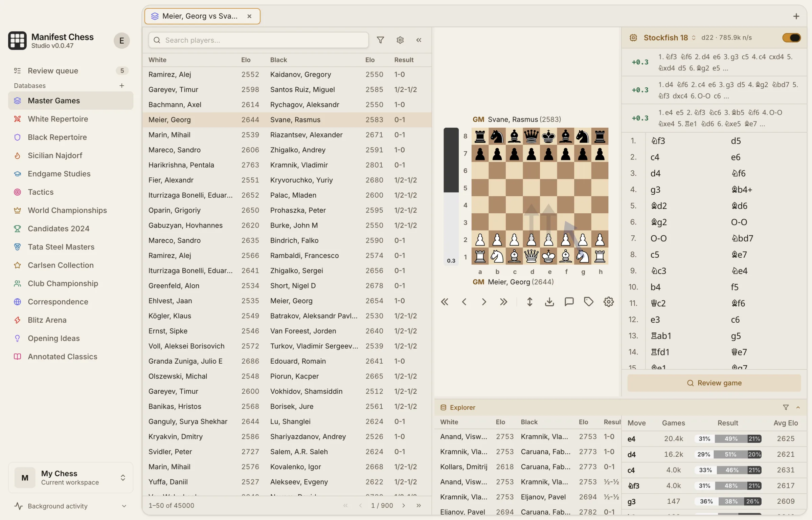Click the user avatar E
This screenshot has height=520, width=812.
122,41
